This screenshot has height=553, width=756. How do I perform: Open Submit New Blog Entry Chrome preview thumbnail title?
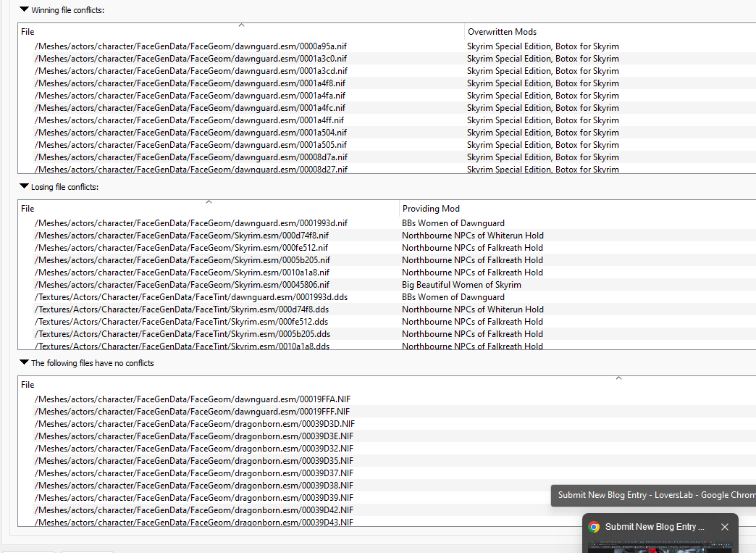click(x=655, y=527)
